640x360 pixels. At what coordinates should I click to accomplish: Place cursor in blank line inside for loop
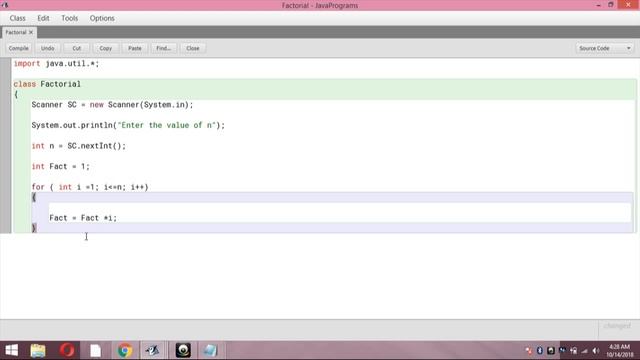coord(340,207)
